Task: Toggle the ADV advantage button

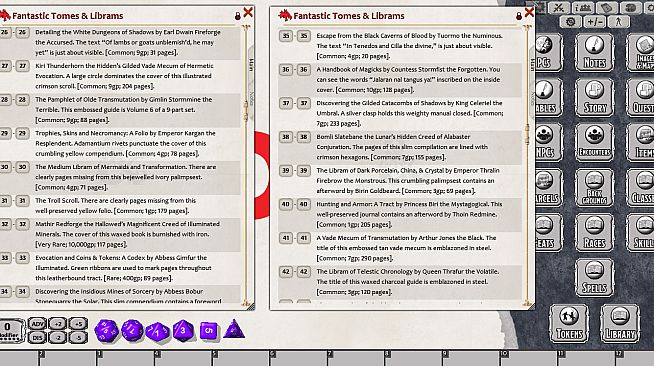Action: click(x=37, y=324)
